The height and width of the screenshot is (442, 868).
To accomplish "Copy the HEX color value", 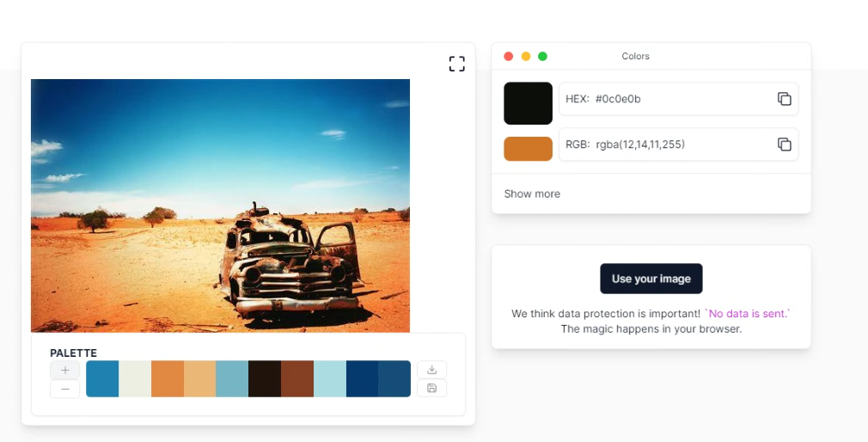I will 784,99.
